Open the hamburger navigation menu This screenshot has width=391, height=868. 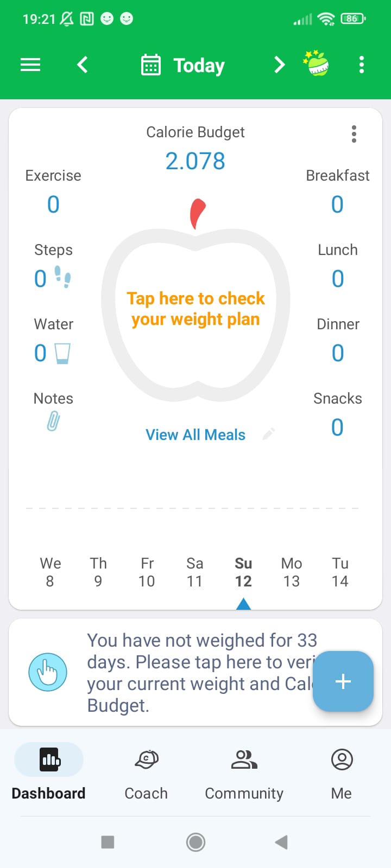(x=30, y=65)
